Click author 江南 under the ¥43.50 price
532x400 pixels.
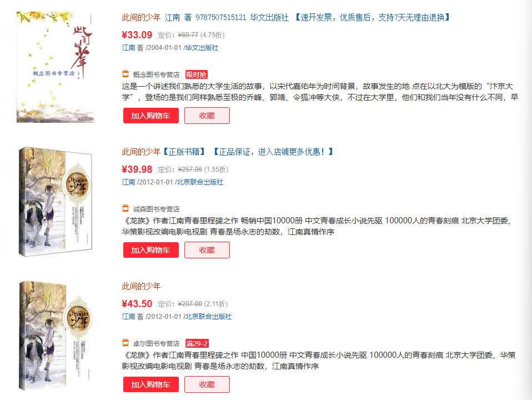(x=129, y=317)
